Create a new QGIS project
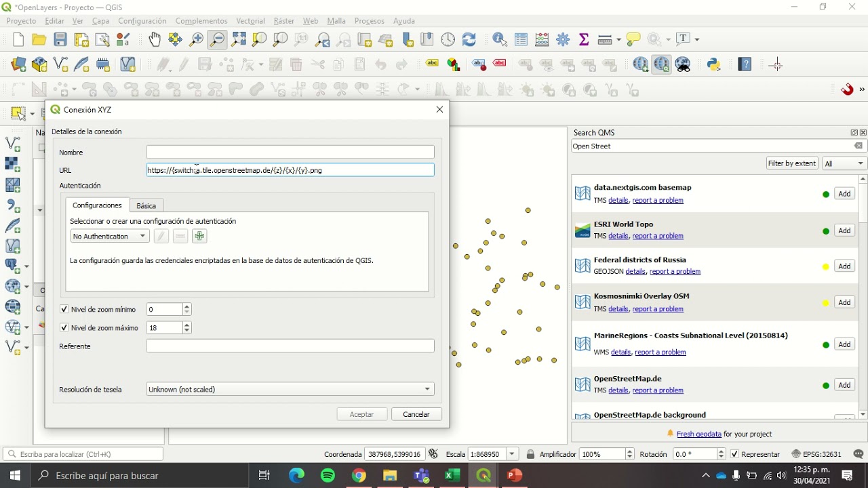The height and width of the screenshot is (488, 868). (x=18, y=40)
